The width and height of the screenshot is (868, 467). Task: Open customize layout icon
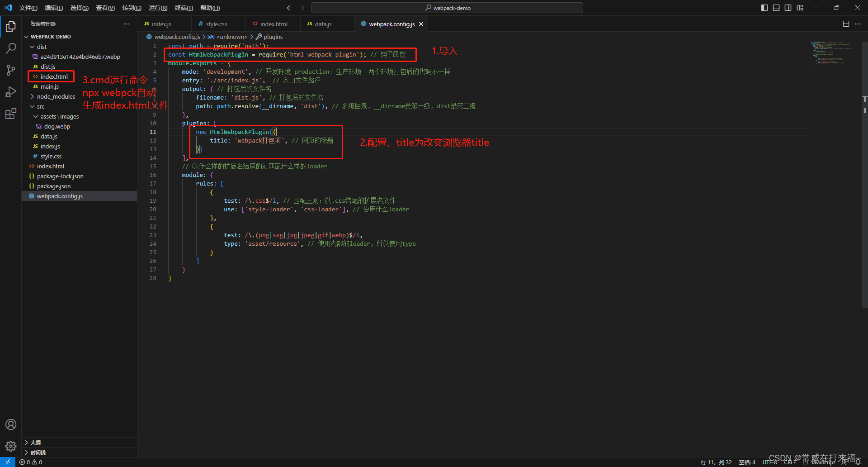pos(800,8)
